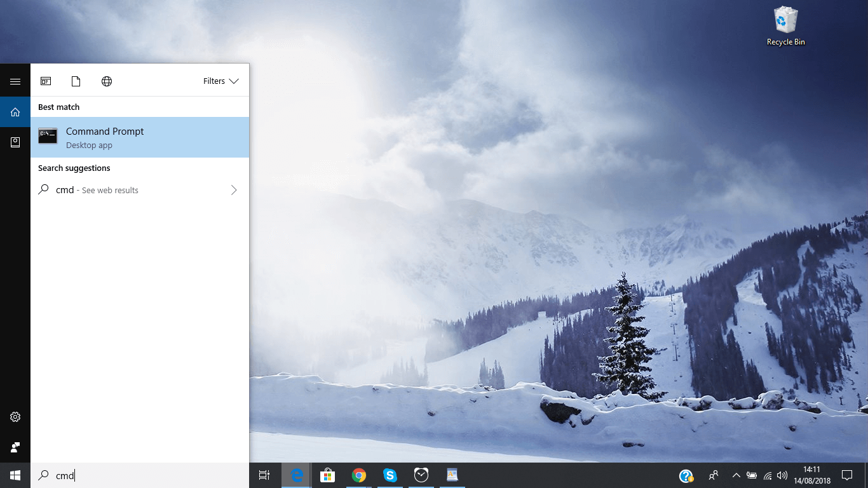Open Task View from the taskbar

tap(264, 475)
